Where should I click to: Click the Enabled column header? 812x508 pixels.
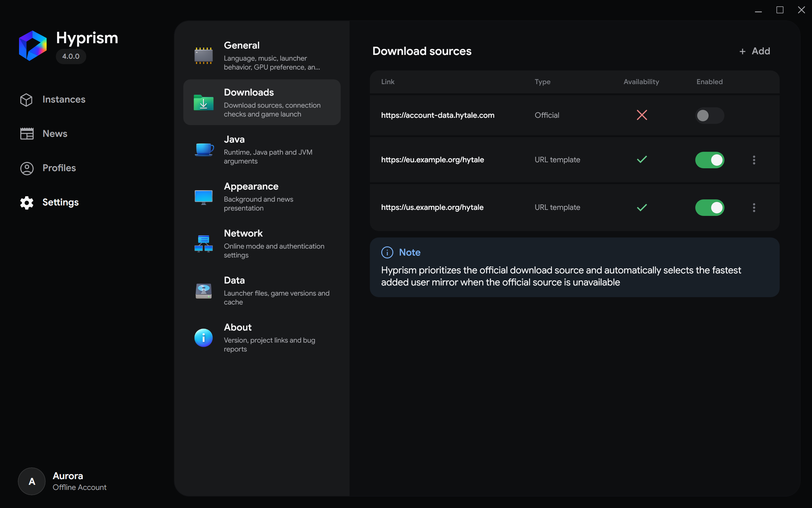(x=709, y=82)
